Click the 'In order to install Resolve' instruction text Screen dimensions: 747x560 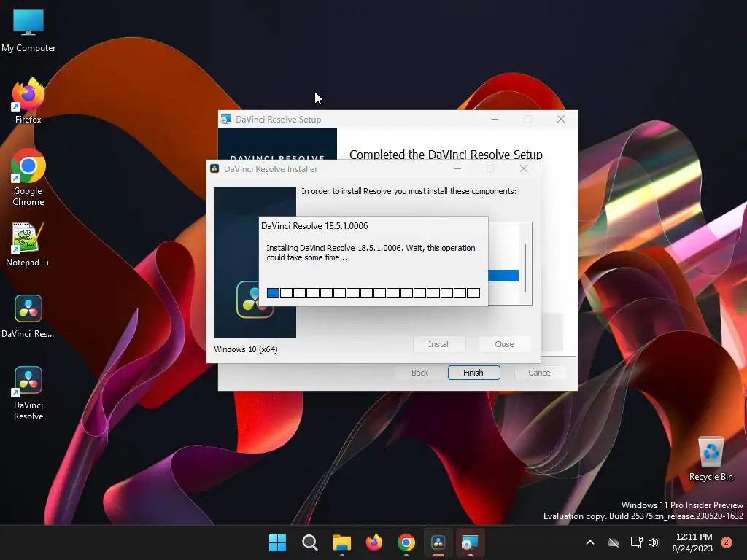[x=409, y=191]
